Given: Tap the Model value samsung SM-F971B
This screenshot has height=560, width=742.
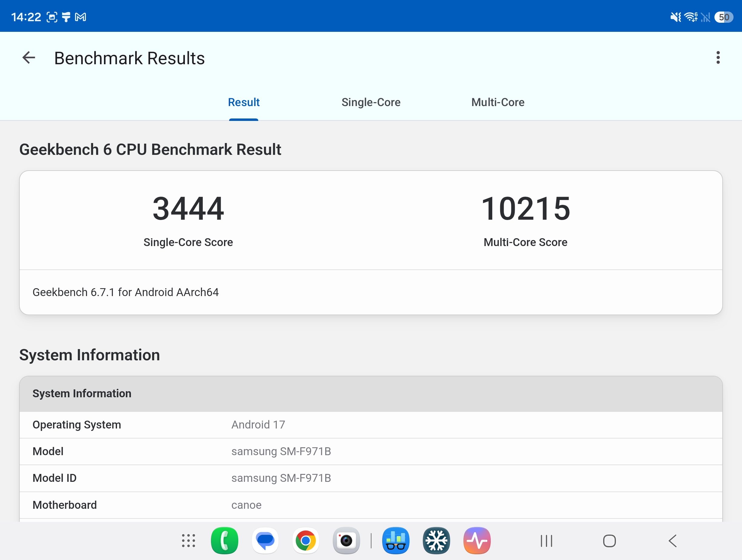Looking at the screenshot, I should pos(281,451).
